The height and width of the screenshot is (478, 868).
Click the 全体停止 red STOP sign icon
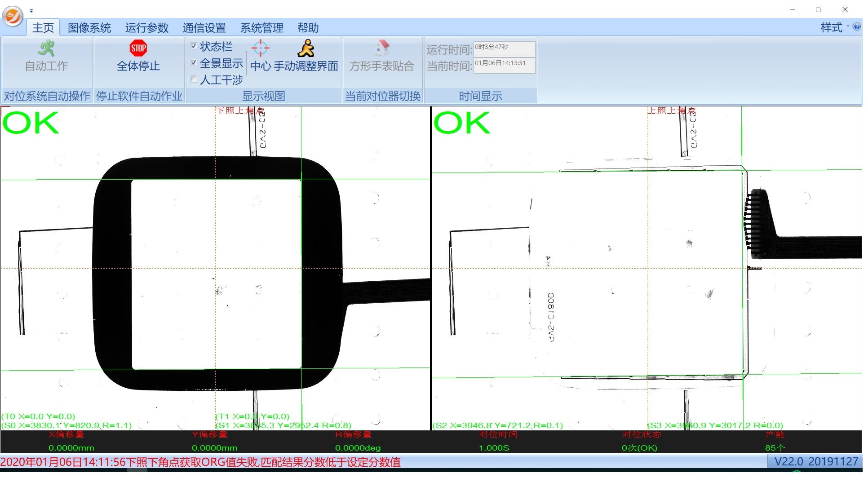139,48
